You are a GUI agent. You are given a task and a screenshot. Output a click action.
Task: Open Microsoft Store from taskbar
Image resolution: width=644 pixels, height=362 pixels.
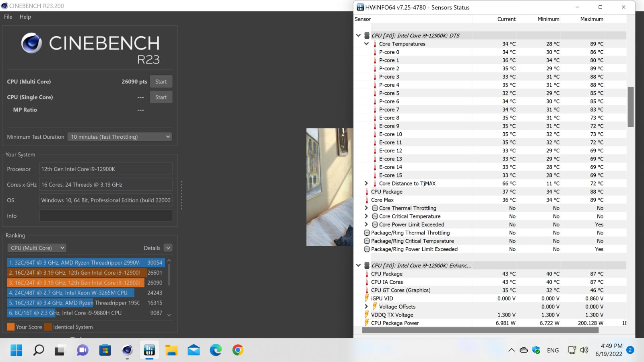pyautogui.click(x=105, y=350)
